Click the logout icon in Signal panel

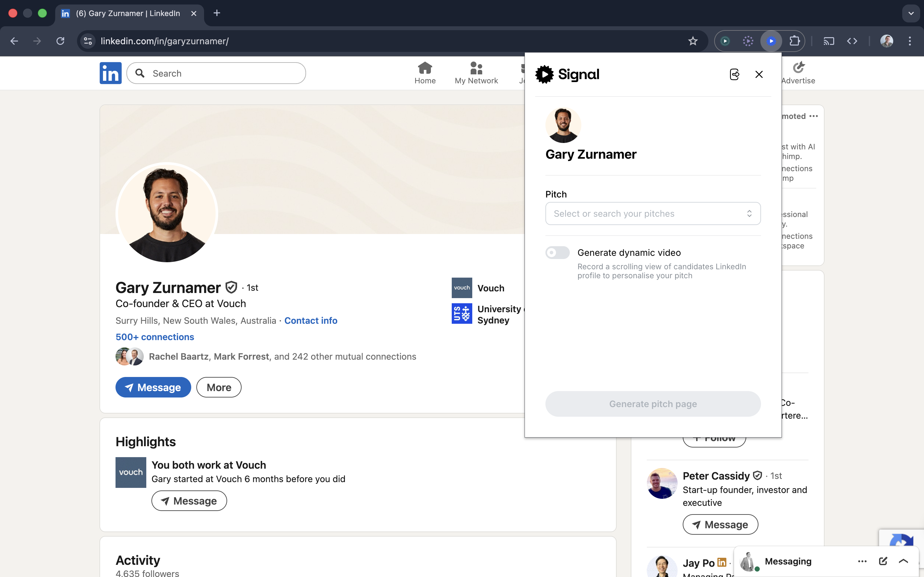point(734,74)
